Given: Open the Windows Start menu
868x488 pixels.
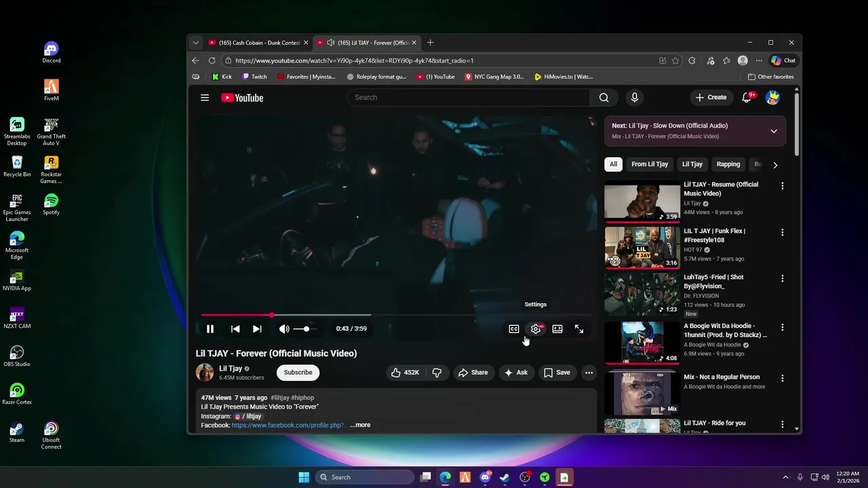Looking at the screenshot, I should click(x=304, y=477).
